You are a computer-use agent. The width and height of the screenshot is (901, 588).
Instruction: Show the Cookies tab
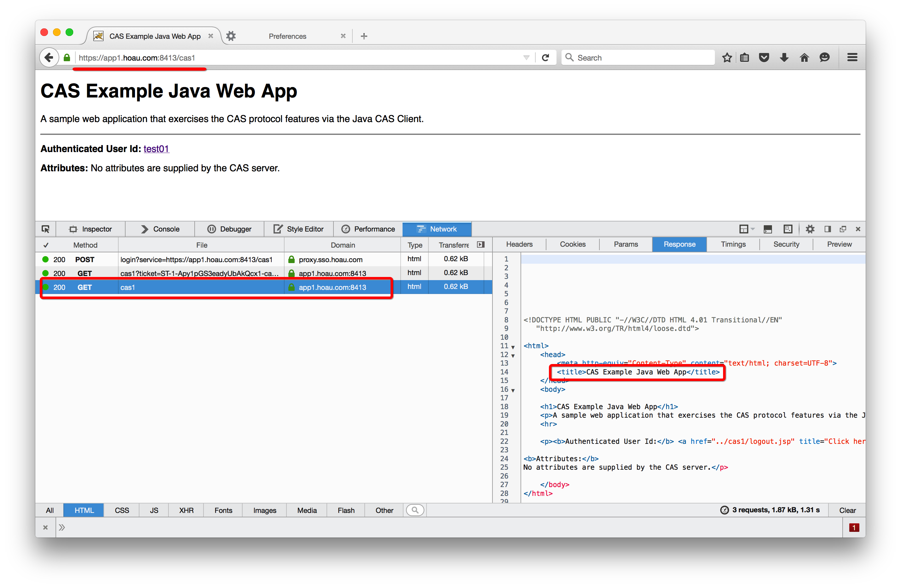click(x=573, y=244)
